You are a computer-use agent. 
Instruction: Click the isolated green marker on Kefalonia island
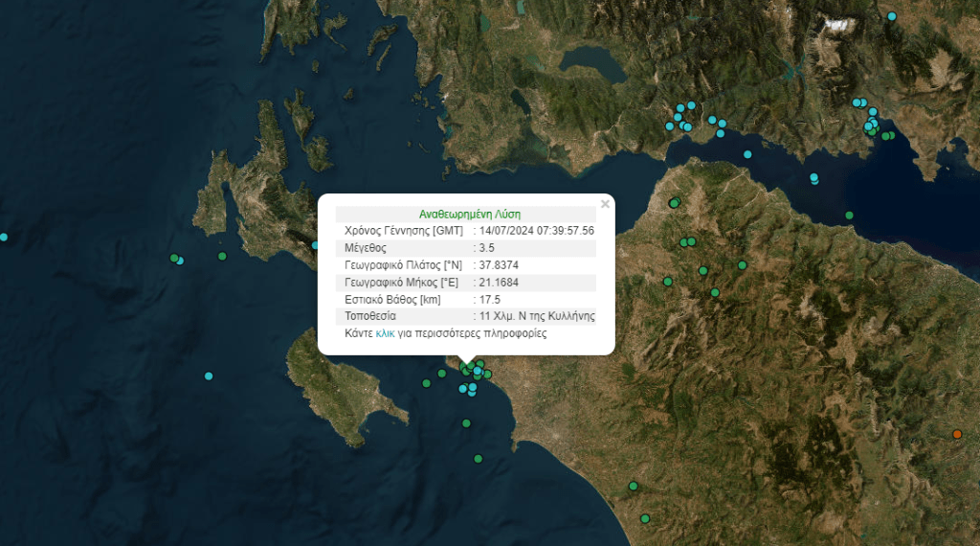tap(222, 256)
